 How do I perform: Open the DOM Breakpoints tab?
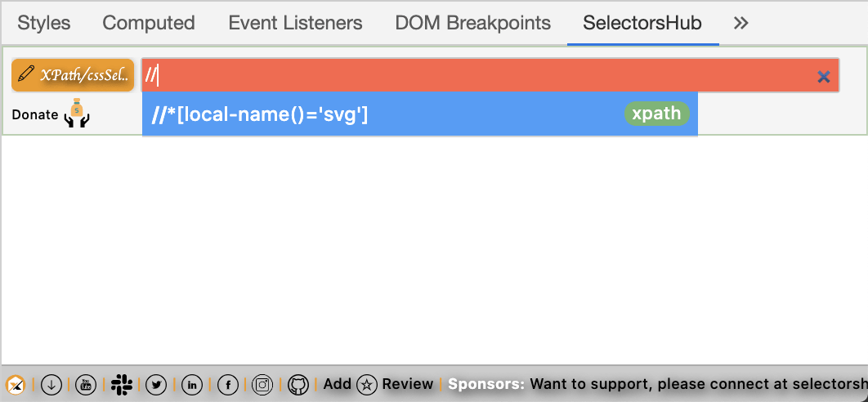(x=472, y=23)
